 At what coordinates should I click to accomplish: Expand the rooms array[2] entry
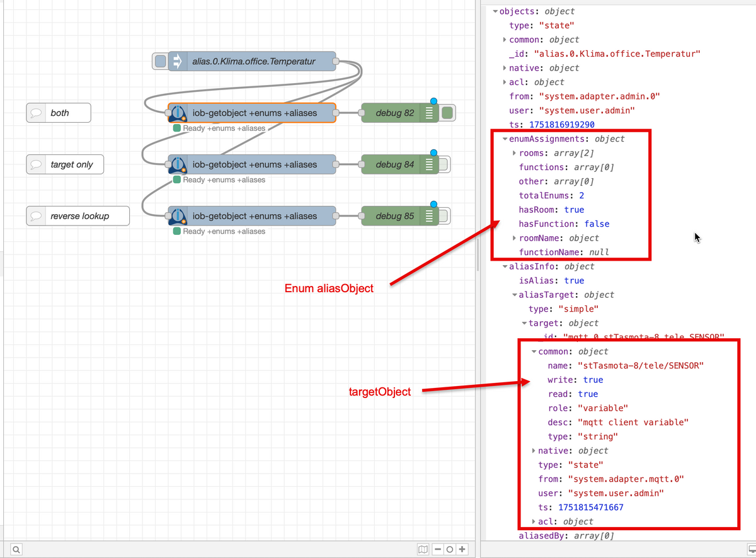(x=515, y=153)
